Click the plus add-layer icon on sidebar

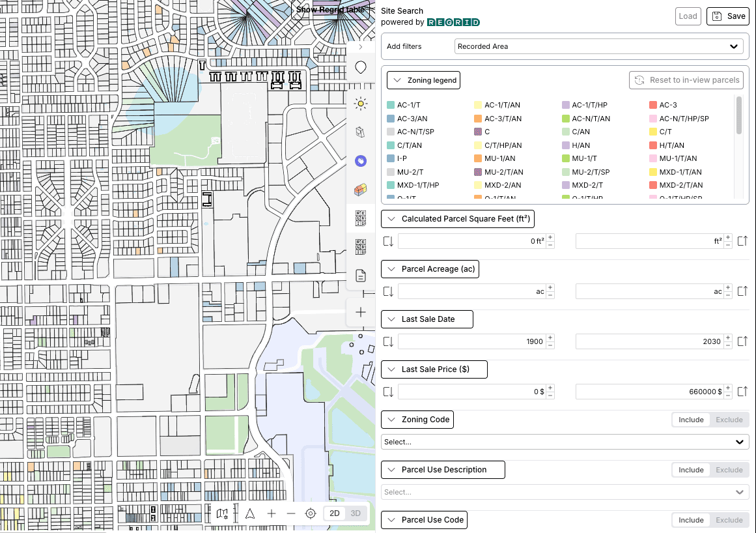click(x=361, y=313)
